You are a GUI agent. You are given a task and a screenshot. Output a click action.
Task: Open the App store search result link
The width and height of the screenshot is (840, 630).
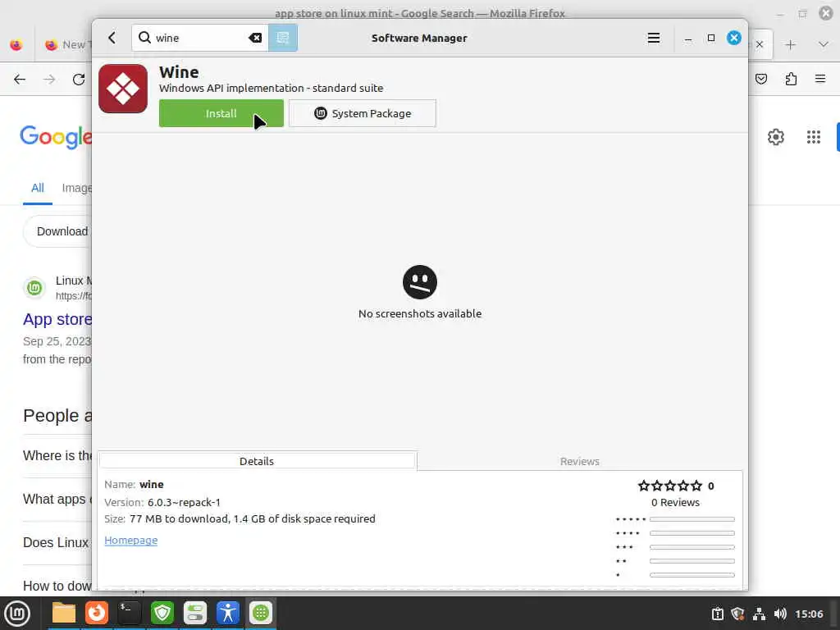click(x=57, y=319)
